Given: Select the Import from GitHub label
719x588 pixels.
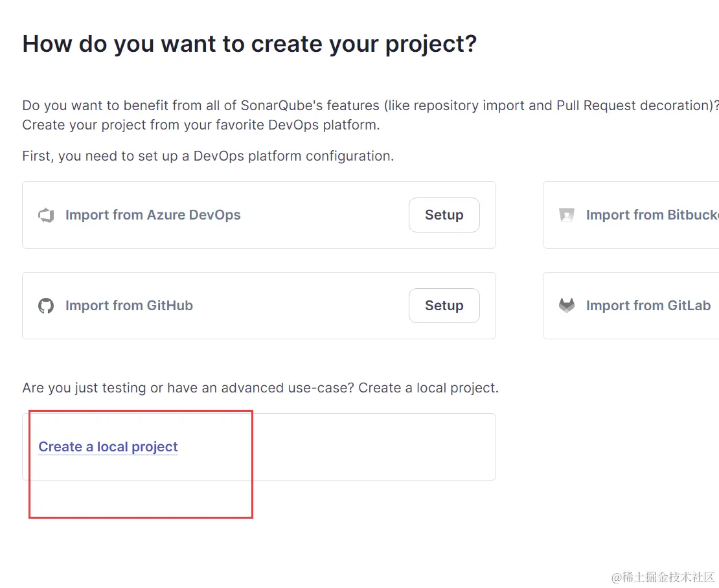Looking at the screenshot, I should click(129, 306).
